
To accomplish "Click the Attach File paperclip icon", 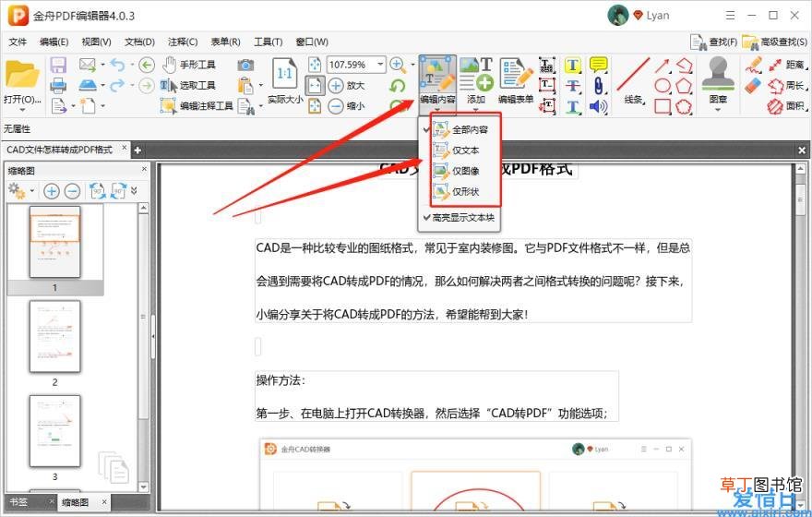I will [x=599, y=86].
